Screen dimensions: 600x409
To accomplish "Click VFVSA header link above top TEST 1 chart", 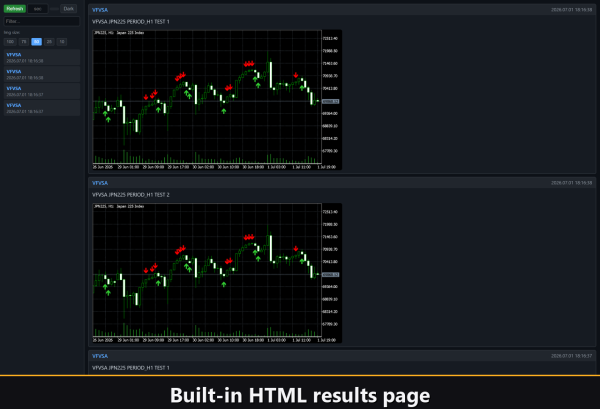I will click(x=100, y=10).
